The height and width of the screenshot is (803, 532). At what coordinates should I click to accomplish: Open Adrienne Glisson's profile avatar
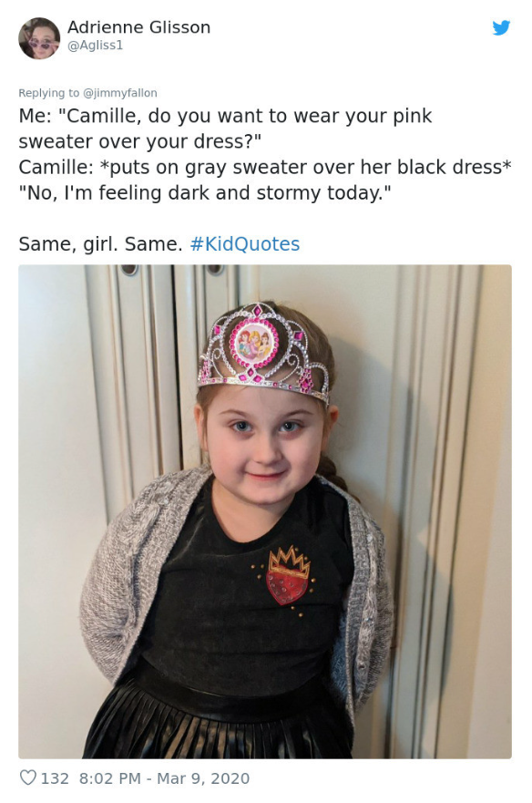[x=39, y=38]
